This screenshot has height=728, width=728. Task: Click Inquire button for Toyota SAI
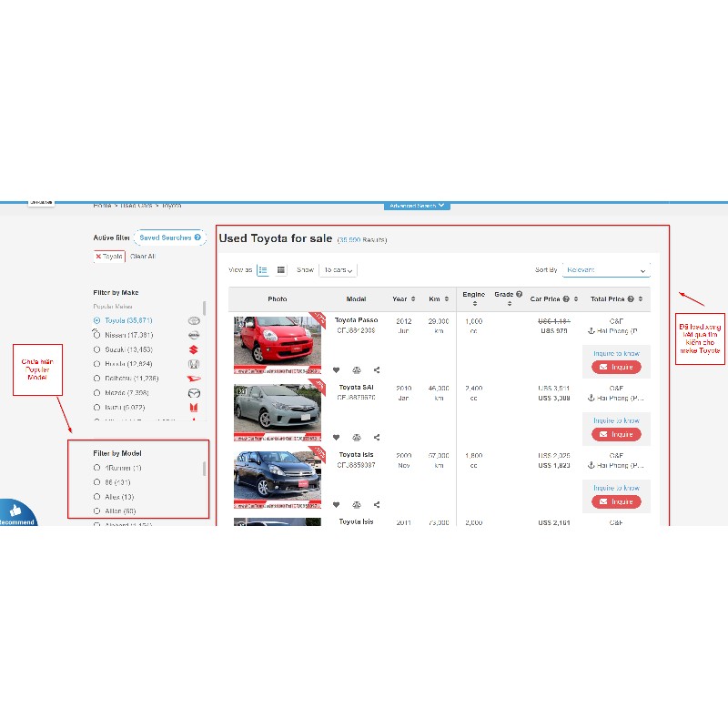pyautogui.click(x=616, y=435)
